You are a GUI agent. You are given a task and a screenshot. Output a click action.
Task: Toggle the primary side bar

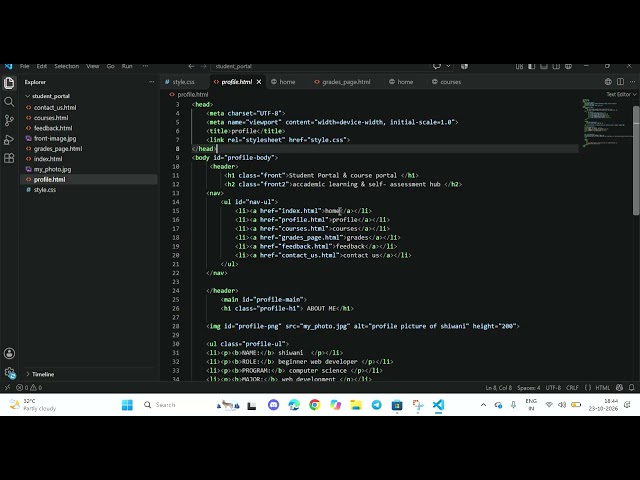coord(531,66)
